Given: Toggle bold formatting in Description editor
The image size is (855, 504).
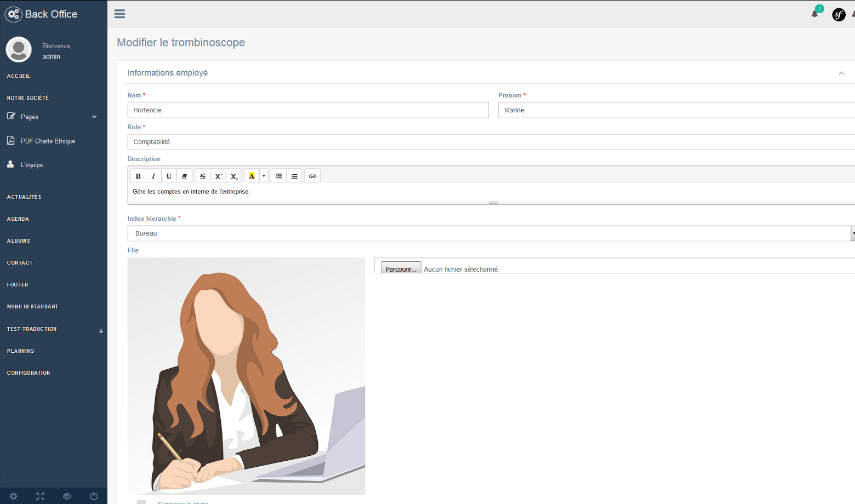Looking at the screenshot, I should (x=138, y=176).
